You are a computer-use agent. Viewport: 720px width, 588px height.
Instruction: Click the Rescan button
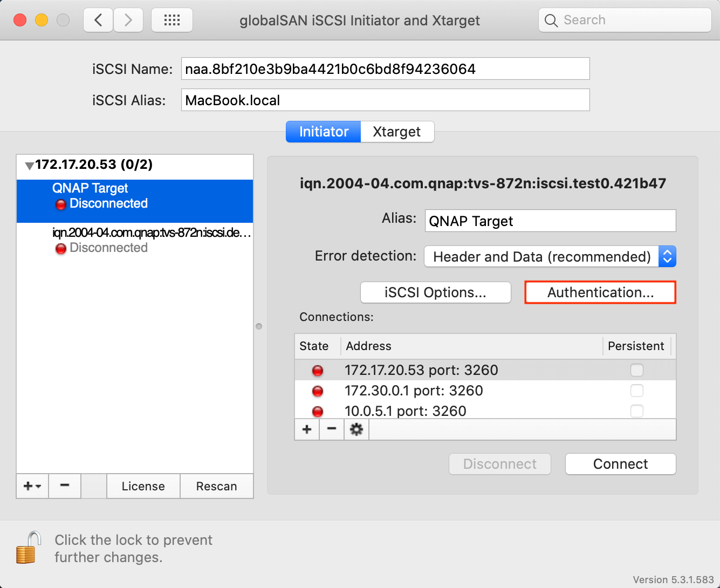point(217,486)
